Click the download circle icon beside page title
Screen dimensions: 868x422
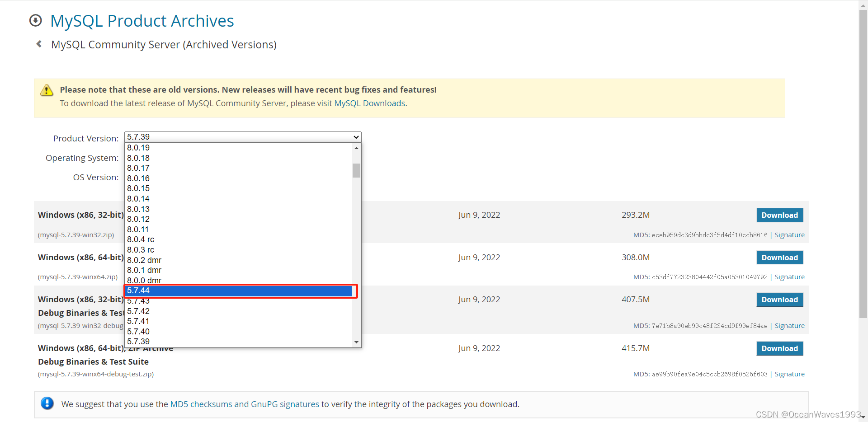(36, 21)
